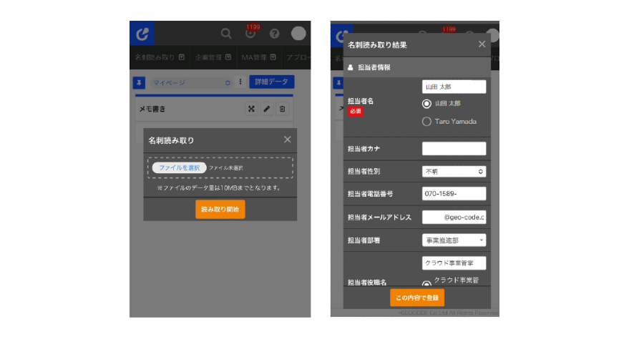
Task: Close the 名刺読み取り dialog
Action: 287,140
